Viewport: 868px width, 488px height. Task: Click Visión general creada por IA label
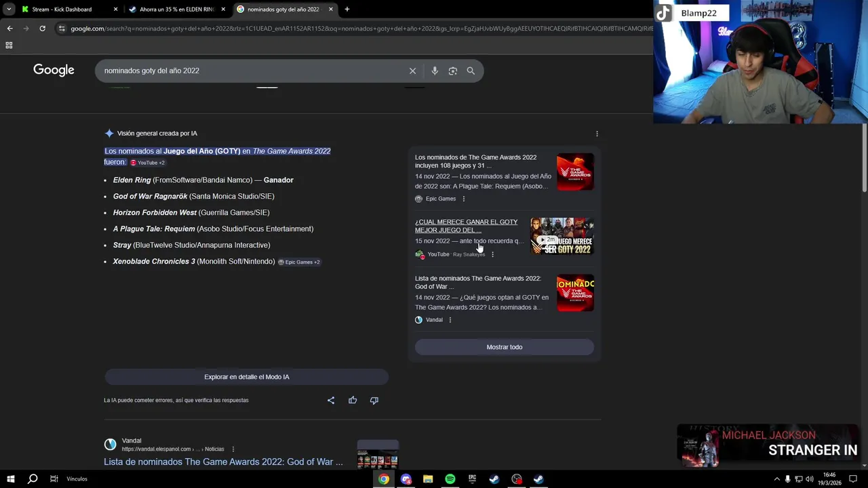(x=157, y=134)
